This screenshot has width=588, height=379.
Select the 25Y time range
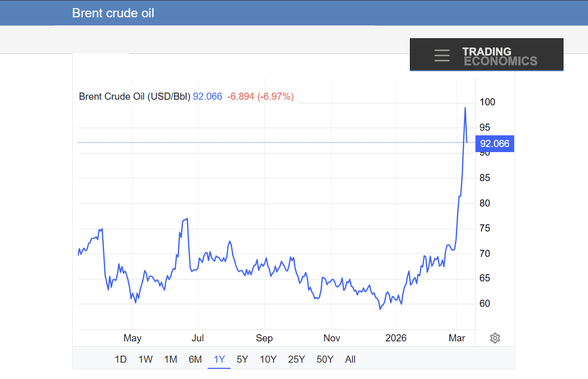coord(296,360)
